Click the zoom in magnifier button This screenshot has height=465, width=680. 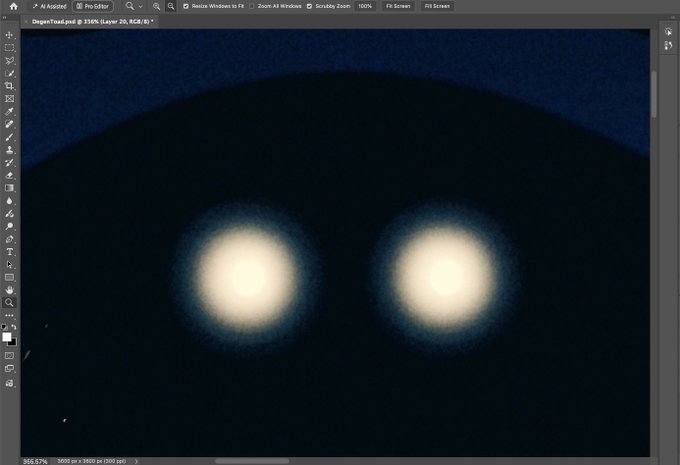click(x=156, y=6)
